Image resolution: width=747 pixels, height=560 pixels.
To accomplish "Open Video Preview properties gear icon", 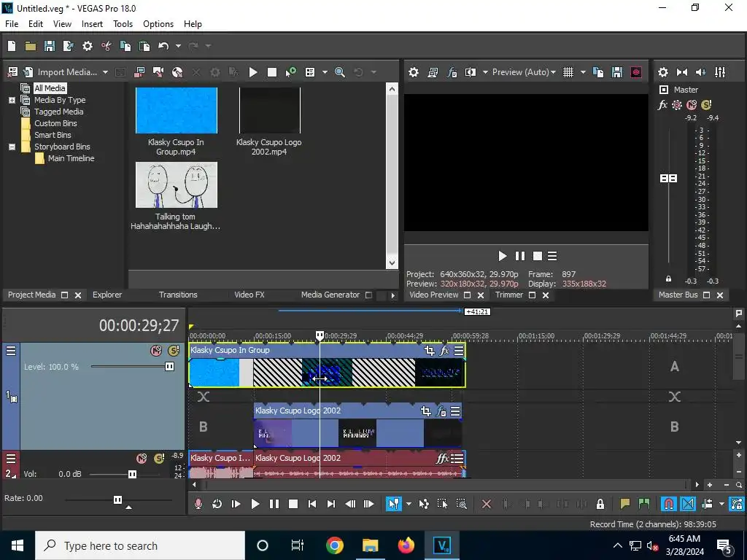I will (414, 72).
